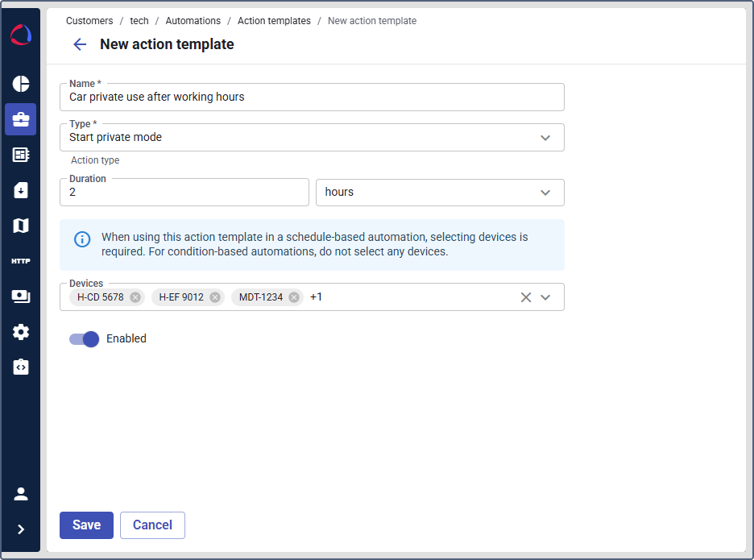The width and height of the screenshot is (754, 560).
Task: Click the code box icon in sidebar
Action: coord(20,367)
